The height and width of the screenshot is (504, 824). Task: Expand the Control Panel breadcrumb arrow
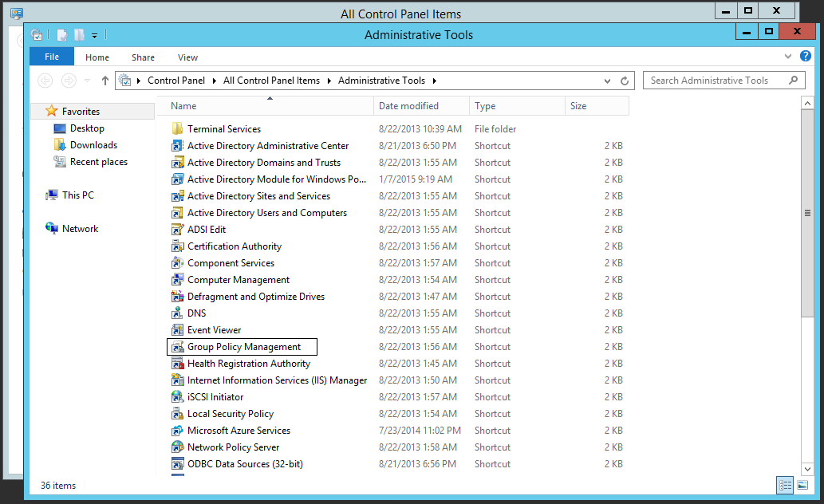click(214, 81)
